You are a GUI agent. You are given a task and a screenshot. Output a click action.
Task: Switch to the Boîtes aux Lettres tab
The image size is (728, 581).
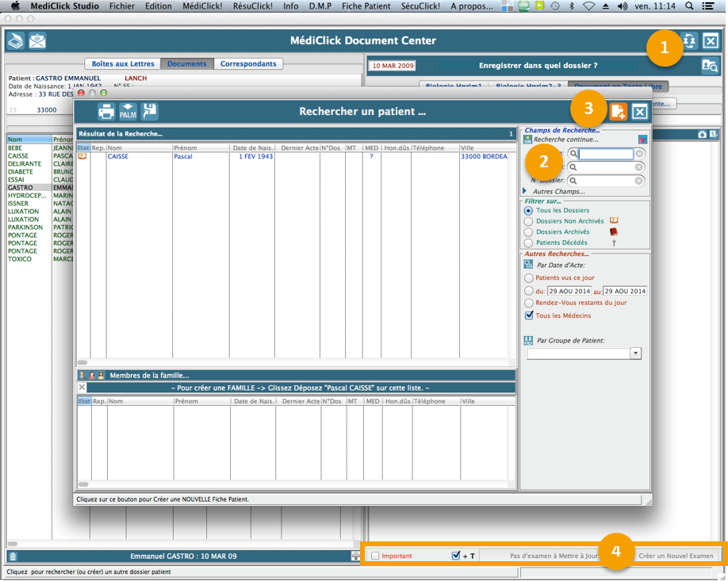pyautogui.click(x=122, y=64)
